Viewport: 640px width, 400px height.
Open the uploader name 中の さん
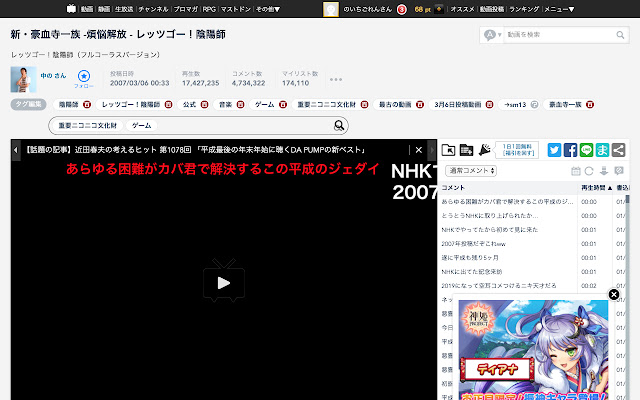click(x=53, y=76)
